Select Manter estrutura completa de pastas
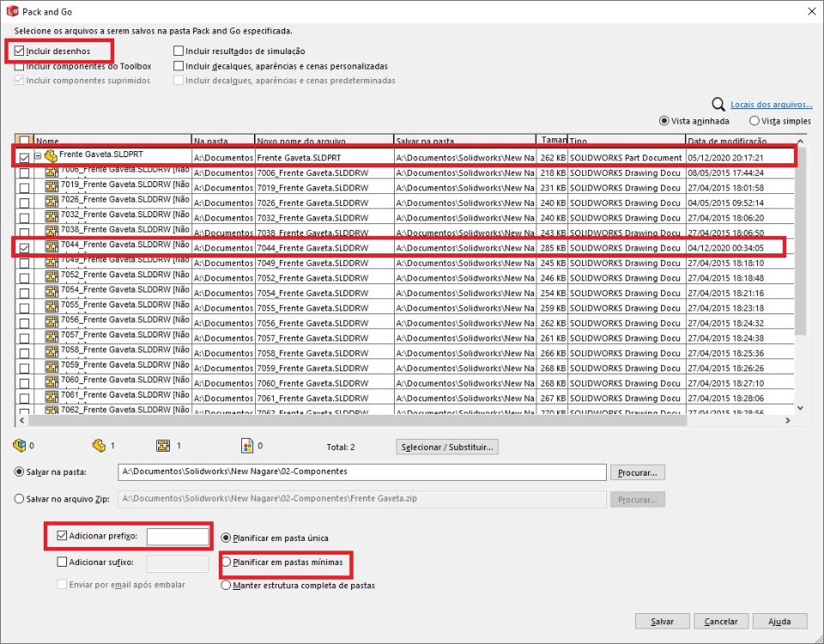Screen dimensions: 824x644 pos(226,585)
